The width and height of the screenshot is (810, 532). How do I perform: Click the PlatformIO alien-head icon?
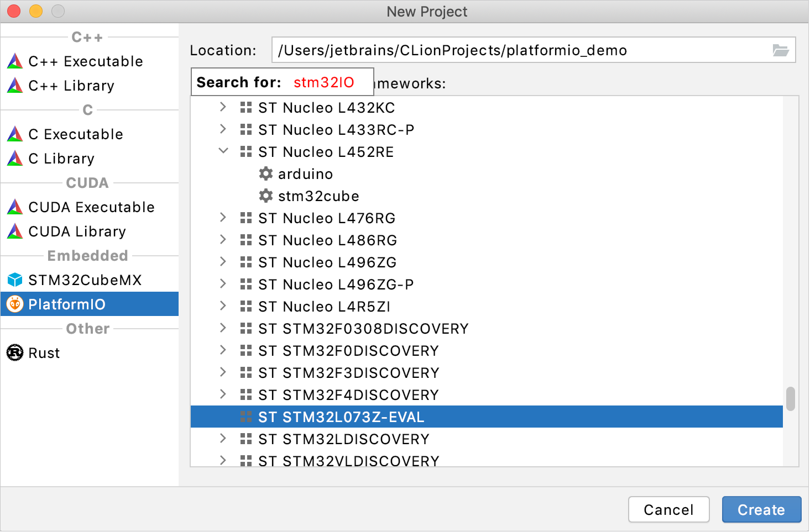[x=15, y=304]
